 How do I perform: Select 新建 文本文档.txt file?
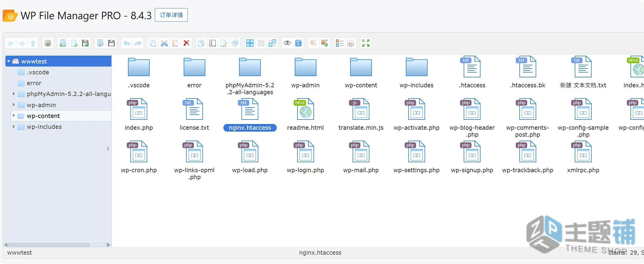[x=583, y=73]
